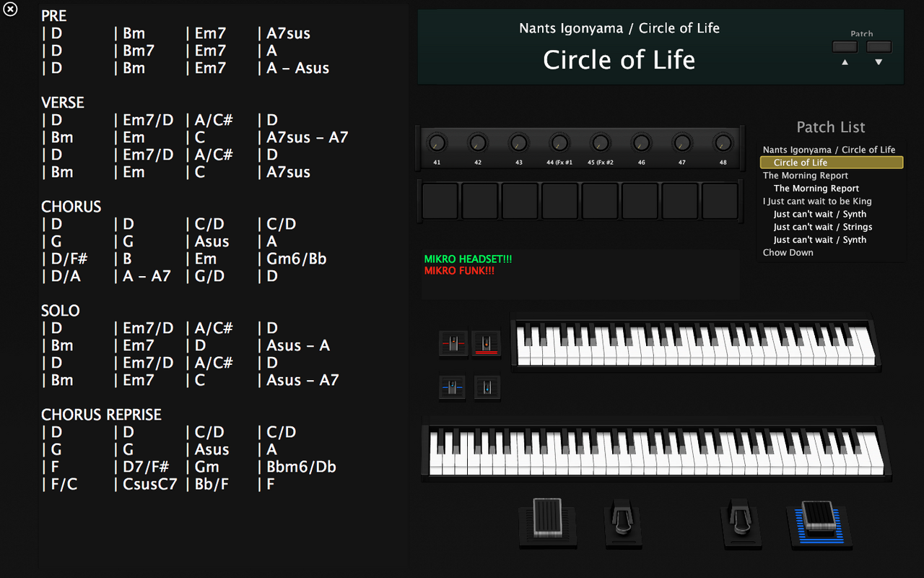Click the knob labeled 48
Screen dimensions: 924x578
pyautogui.click(x=723, y=142)
